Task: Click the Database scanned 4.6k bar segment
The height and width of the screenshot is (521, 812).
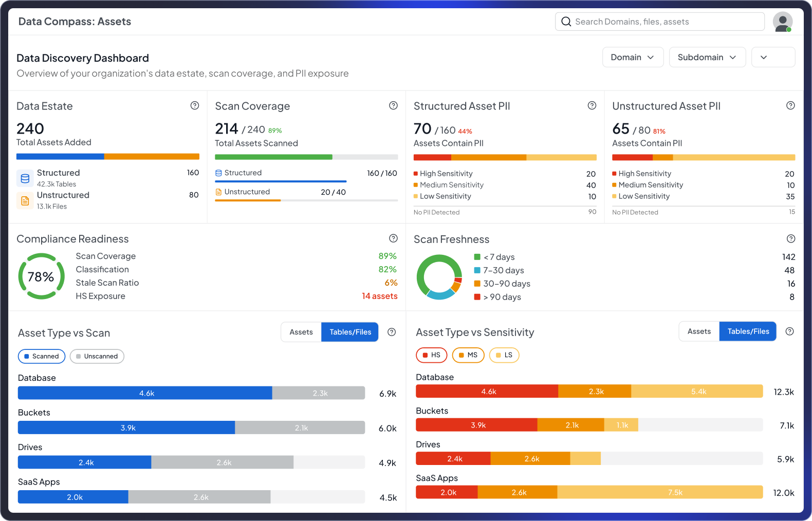Action: coord(145,393)
